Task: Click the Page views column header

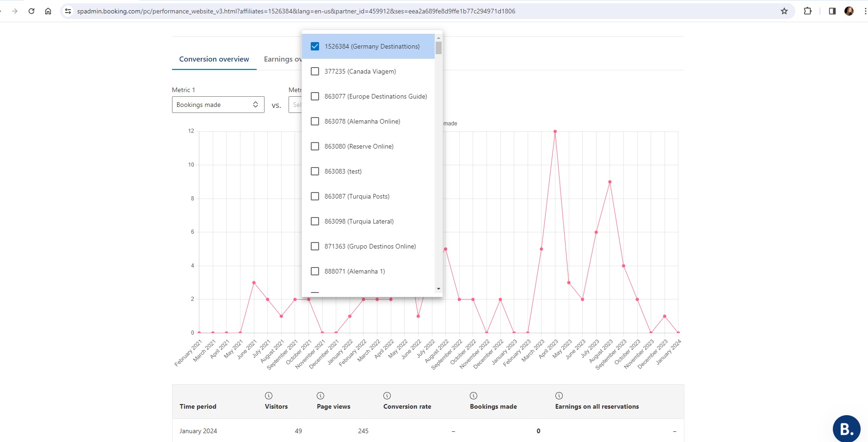Action: tap(333, 406)
